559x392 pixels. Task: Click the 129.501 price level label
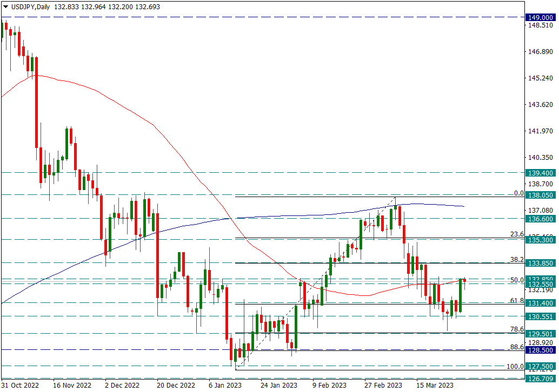[541, 334]
